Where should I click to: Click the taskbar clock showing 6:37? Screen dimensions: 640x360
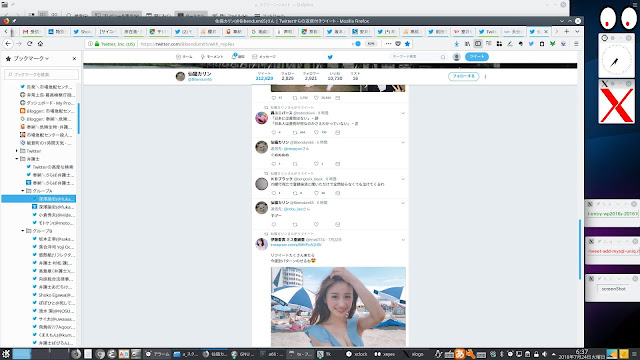[x=582, y=353]
